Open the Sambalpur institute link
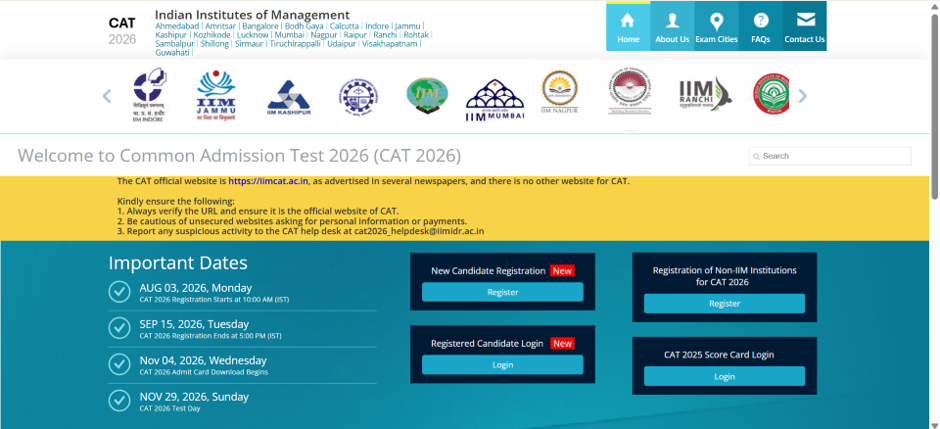 [174, 44]
